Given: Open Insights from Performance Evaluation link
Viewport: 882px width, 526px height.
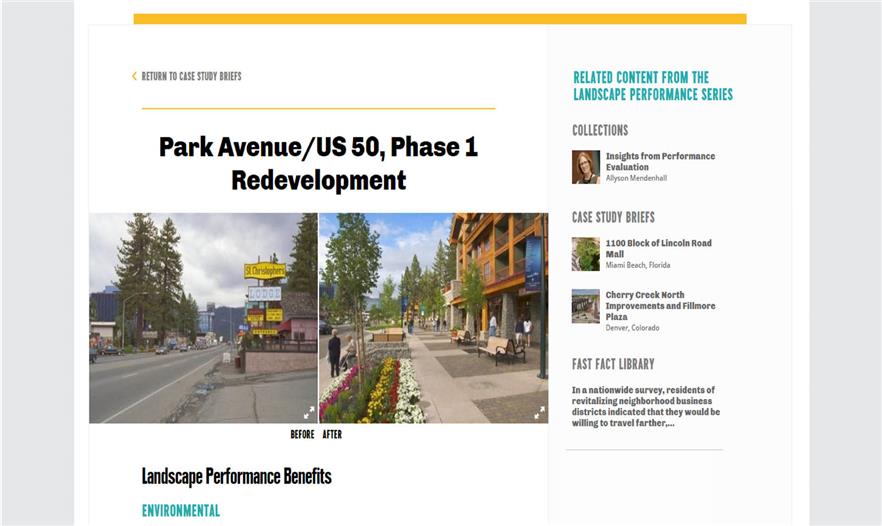Looking at the screenshot, I should (660, 162).
